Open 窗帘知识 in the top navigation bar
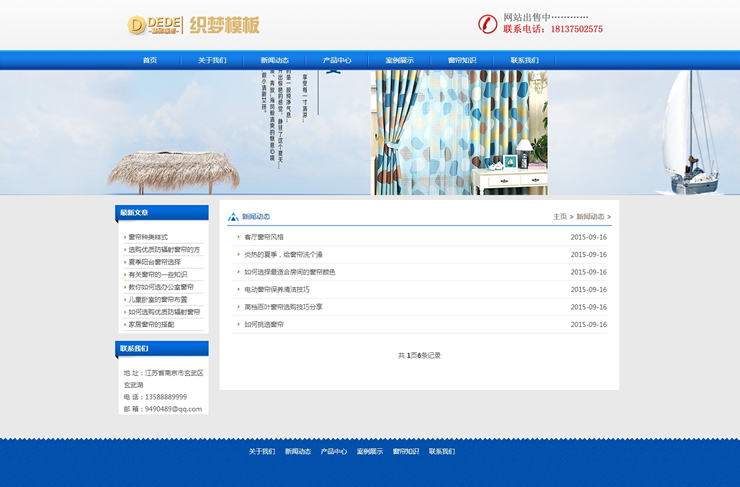The image size is (740, 487). 462,60
